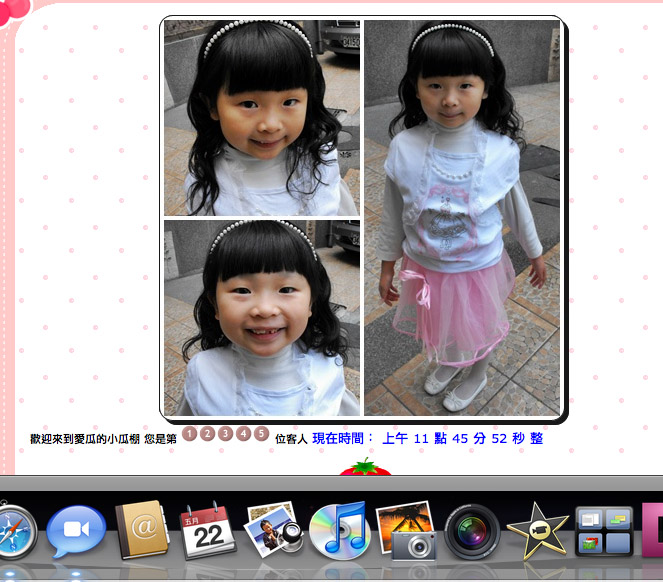Click the close-up portrait photo, closed-mouth smile
Image resolution: width=663 pixels, height=582 pixels.
(x=262, y=118)
